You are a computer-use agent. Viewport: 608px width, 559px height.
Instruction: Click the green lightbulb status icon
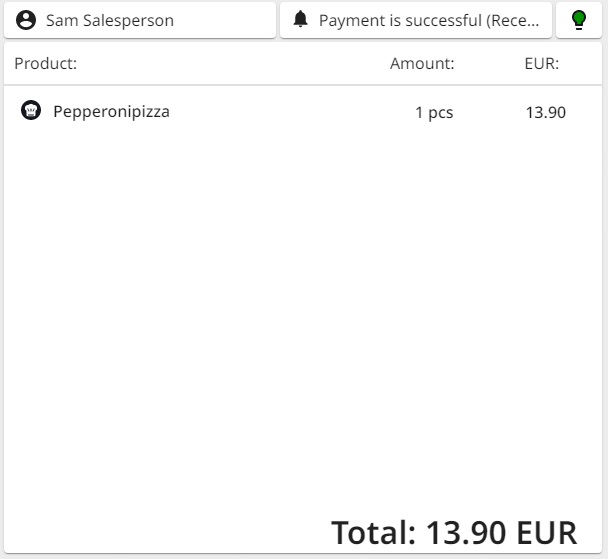click(x=578, y=20)
